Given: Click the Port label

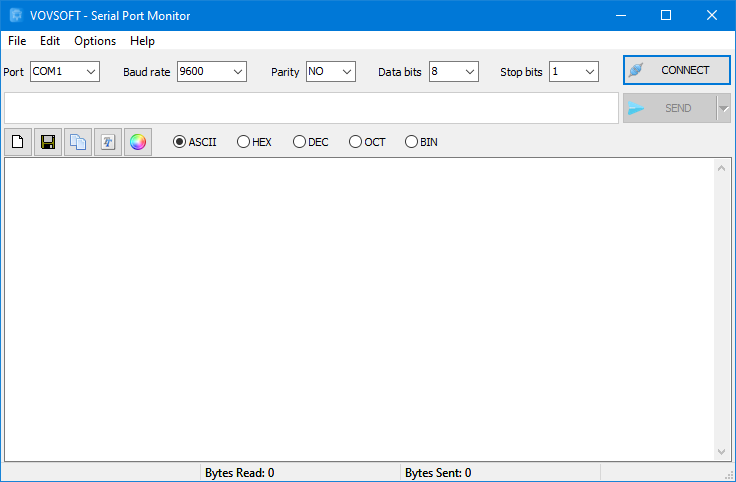Looking at the screenshot, I should [14, 72].
